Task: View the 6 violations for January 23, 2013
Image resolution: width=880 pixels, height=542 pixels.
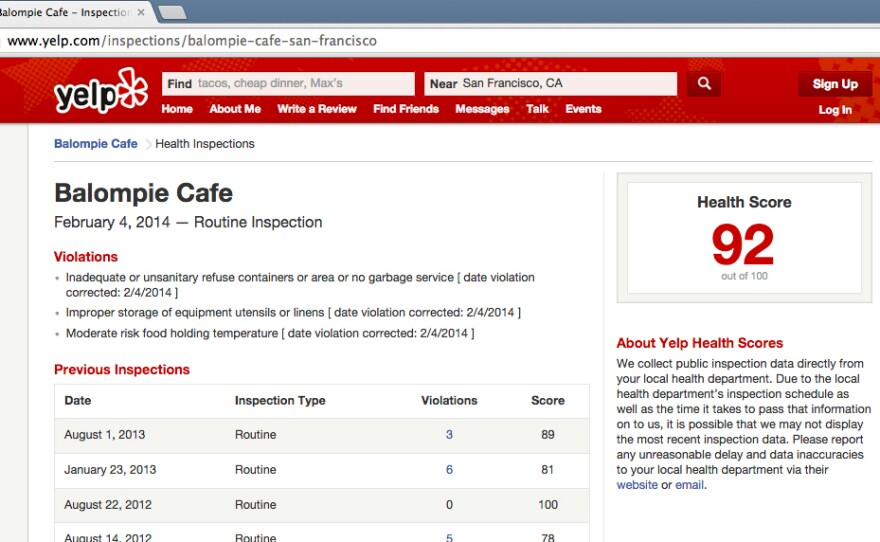Action: pyautogui.click(x=449, y=470)
